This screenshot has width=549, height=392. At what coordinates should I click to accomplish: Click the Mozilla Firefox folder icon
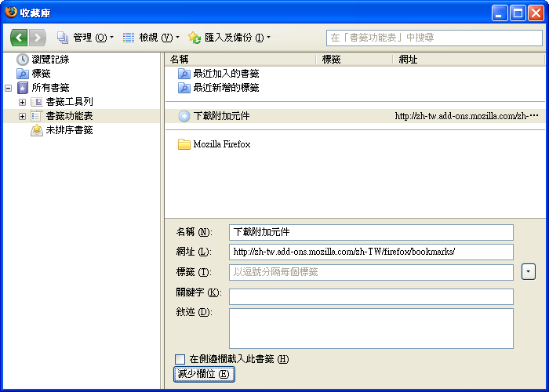click(x=184, y=144)
